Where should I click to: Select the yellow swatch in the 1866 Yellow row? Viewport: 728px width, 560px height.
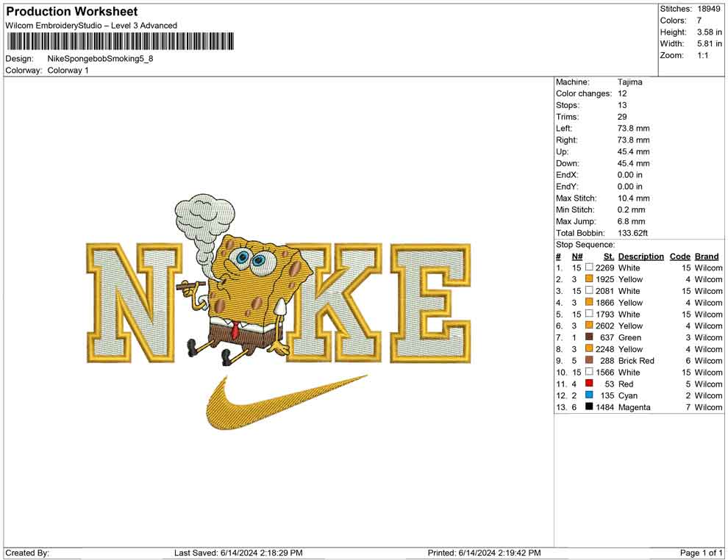(589, 302)
